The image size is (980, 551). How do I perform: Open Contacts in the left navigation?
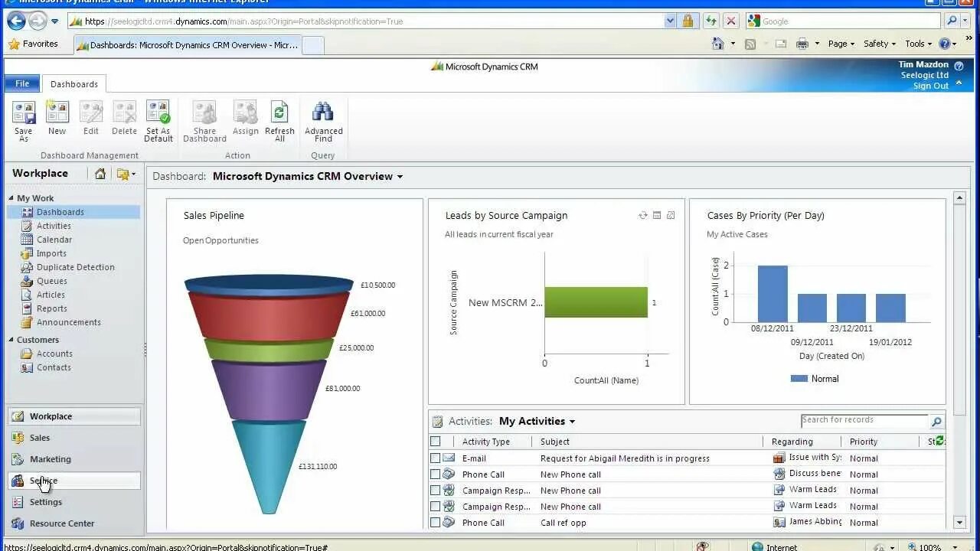point(54,367)
